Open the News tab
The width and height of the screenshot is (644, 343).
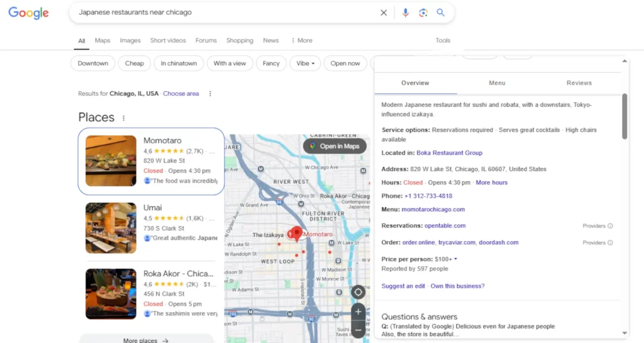pyautogui.click(x=271, y=40)
